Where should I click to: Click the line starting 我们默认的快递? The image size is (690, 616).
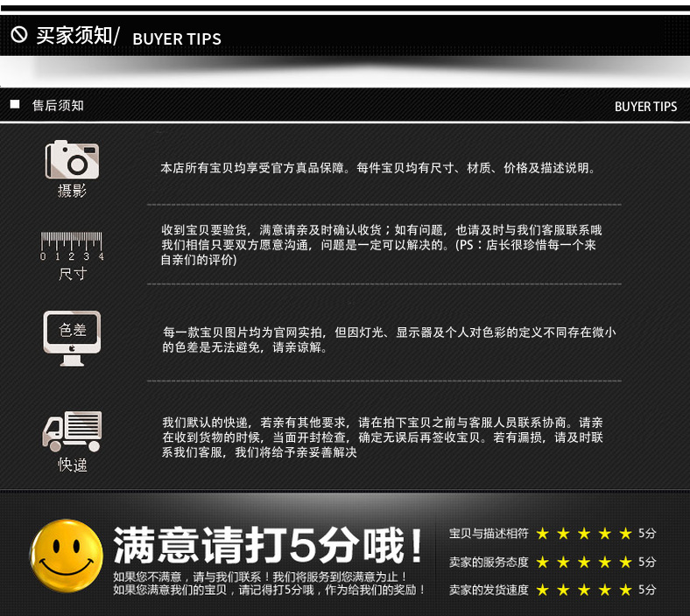tap(383, 423)
